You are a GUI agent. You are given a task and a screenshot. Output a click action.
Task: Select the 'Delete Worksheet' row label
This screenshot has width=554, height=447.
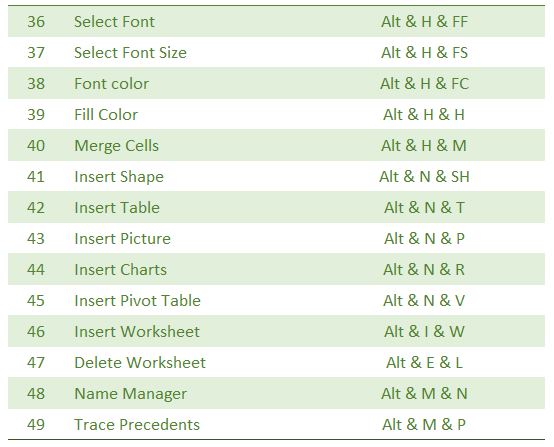click(x=140, y=363)
